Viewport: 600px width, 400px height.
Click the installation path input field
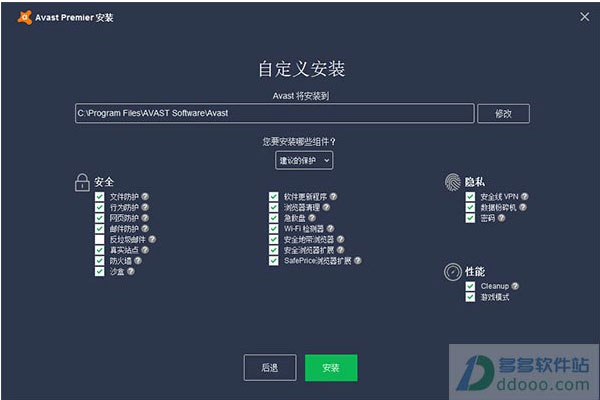[275, 113]
